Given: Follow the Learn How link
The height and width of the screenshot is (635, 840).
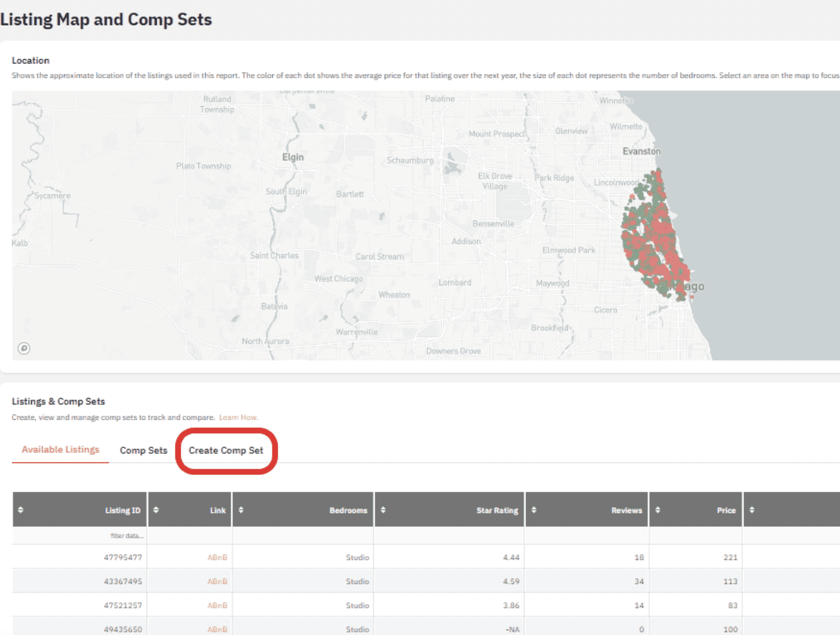Looking at the screenshot, I should pos(238,417).
